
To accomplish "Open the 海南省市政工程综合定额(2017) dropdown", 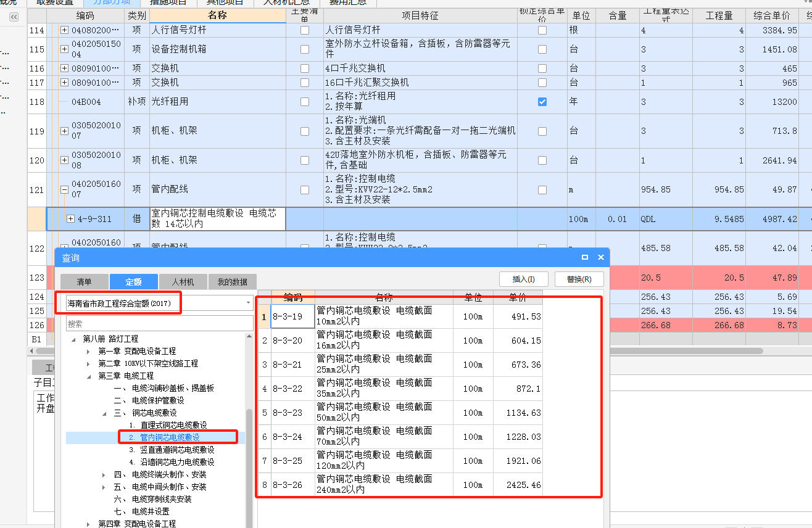I will pyautogui.click(x=249, y=303).
